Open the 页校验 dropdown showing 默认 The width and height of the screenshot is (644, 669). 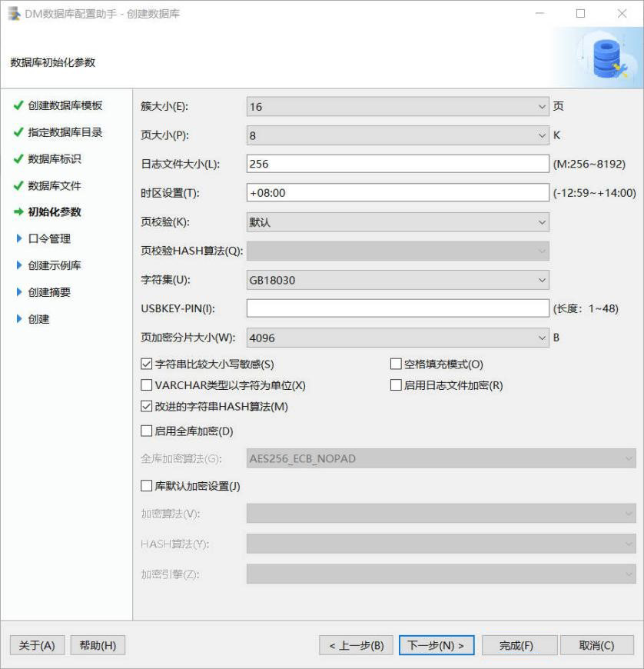[x=397, y=223]
